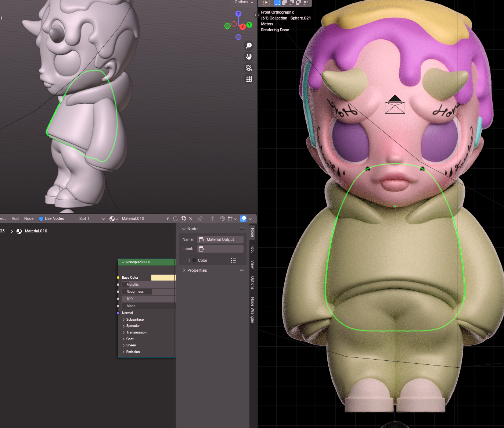Open the Add menu in node editor
Viewport: 504px width, 428px height.
pos(15,218)
